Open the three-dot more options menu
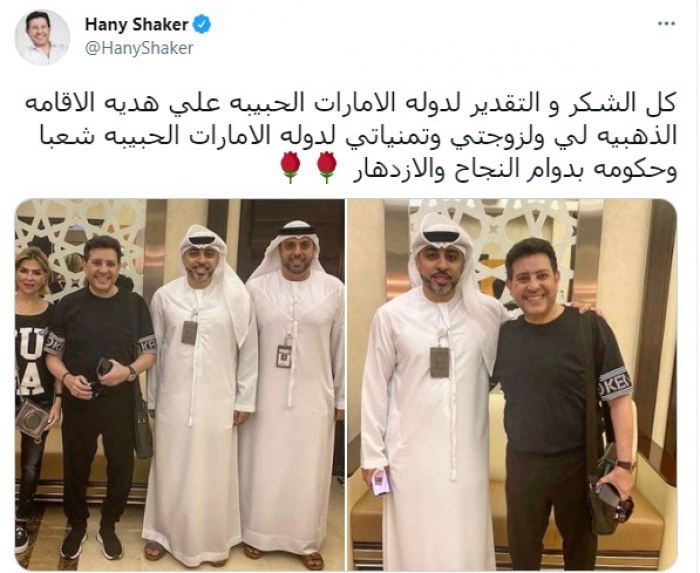 pyautogui.click(x=666, y=24)
